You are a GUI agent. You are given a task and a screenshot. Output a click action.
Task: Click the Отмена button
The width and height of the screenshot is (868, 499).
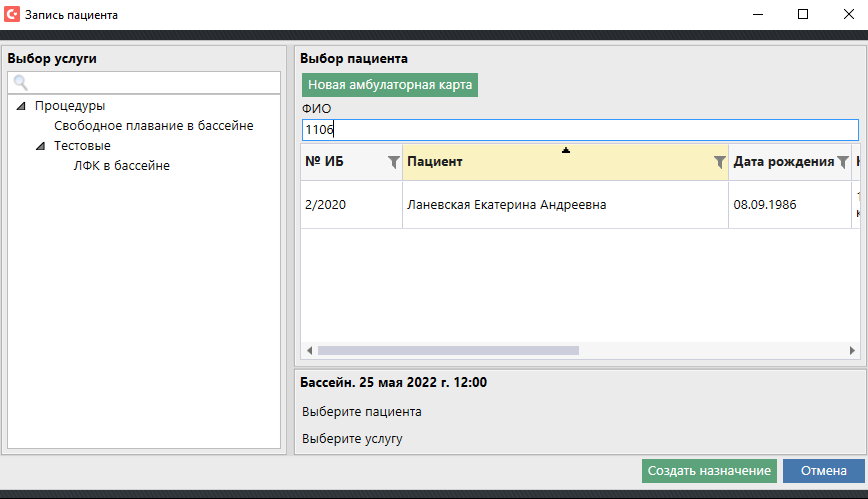pos(823,471)
